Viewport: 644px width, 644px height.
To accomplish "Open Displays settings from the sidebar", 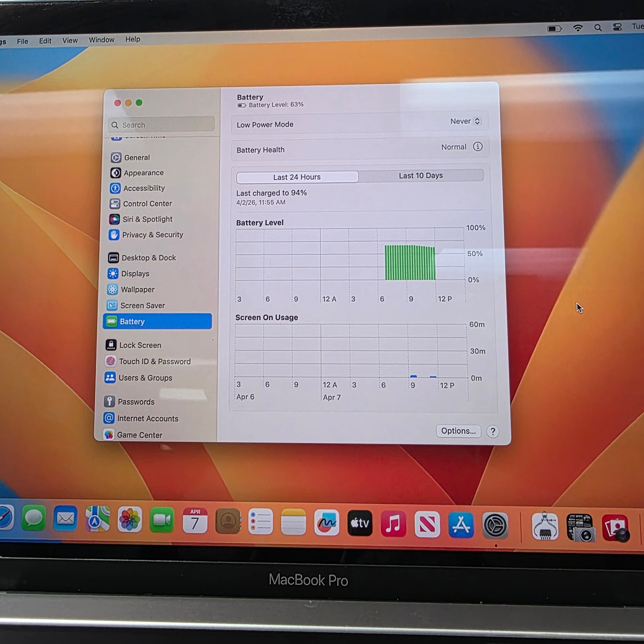I will [x=135, y=273].
